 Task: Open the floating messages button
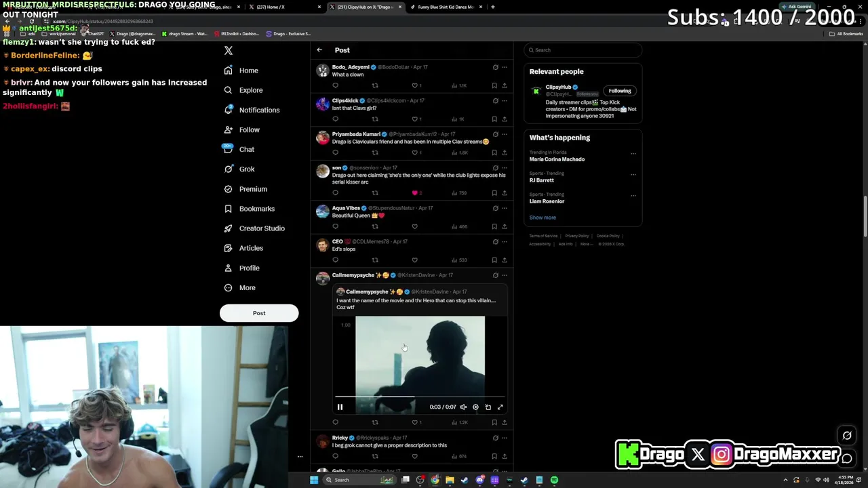tap(847, 459)
